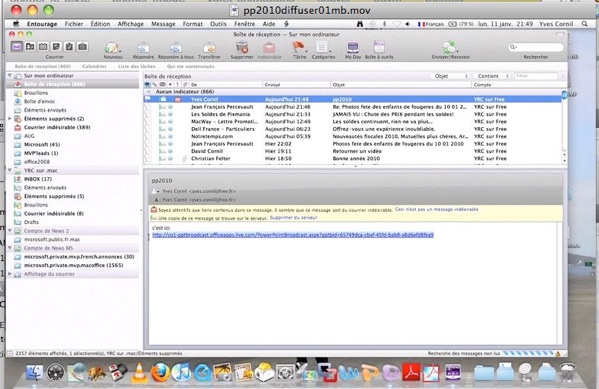Image resolution: width=599 pixels, height=389 pixels.
Task: Open the tasks view icon with checkmark
Action: tap(69, 47)
